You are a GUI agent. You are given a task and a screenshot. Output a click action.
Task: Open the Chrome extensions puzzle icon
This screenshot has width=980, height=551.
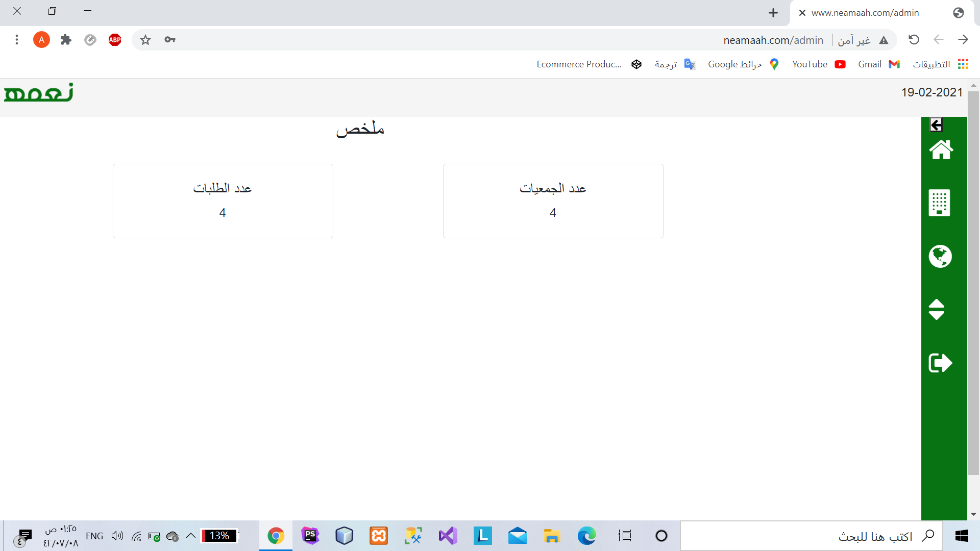point(66,40)
